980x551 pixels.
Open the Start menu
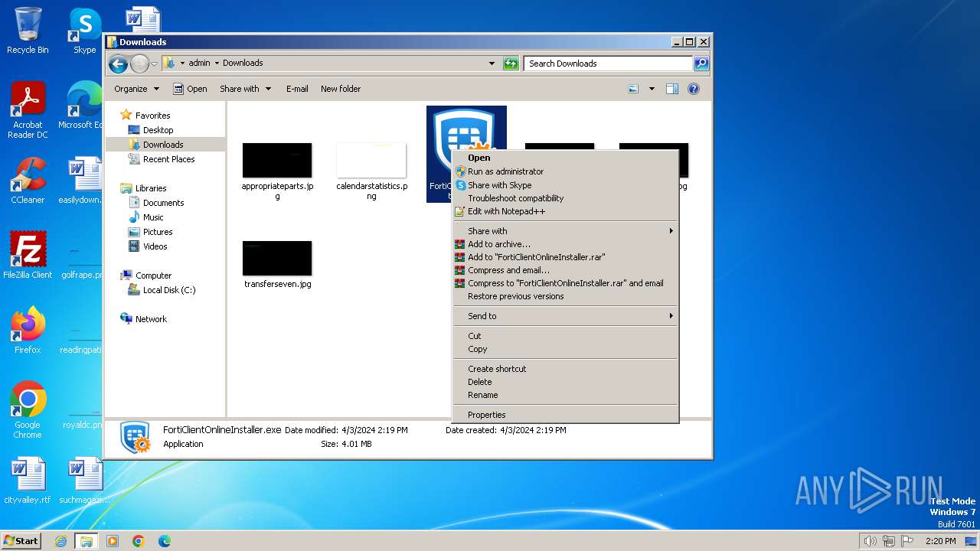pyautogui.click(x=21, y=541)
